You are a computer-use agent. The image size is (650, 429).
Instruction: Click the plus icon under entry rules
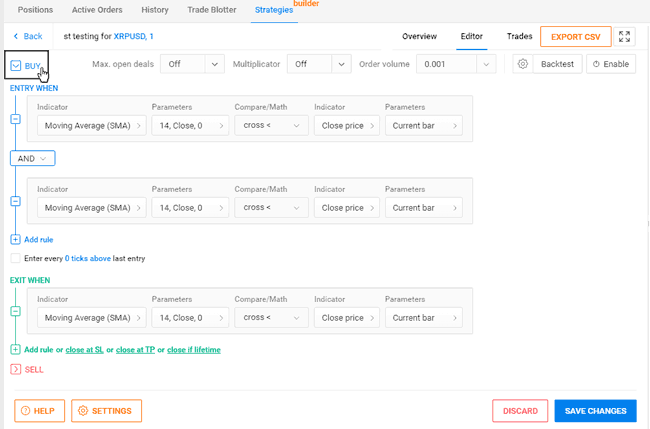point(15,240)
